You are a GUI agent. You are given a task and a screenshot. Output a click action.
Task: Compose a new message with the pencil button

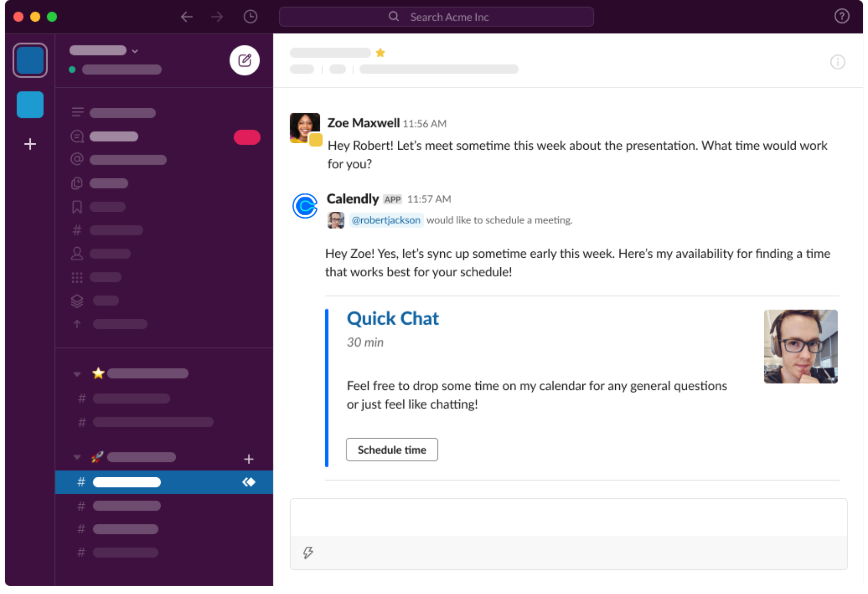244,60
